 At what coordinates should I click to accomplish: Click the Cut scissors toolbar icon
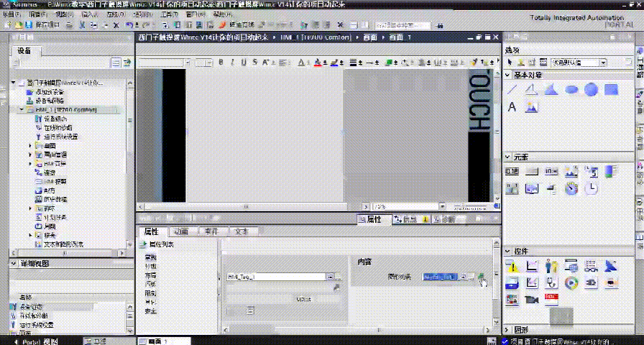83,25
